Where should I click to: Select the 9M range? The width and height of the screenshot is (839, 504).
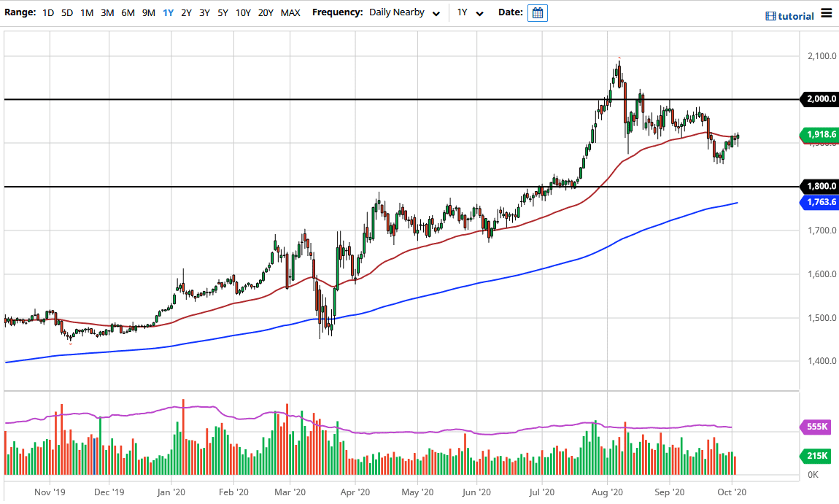(149, 13)
